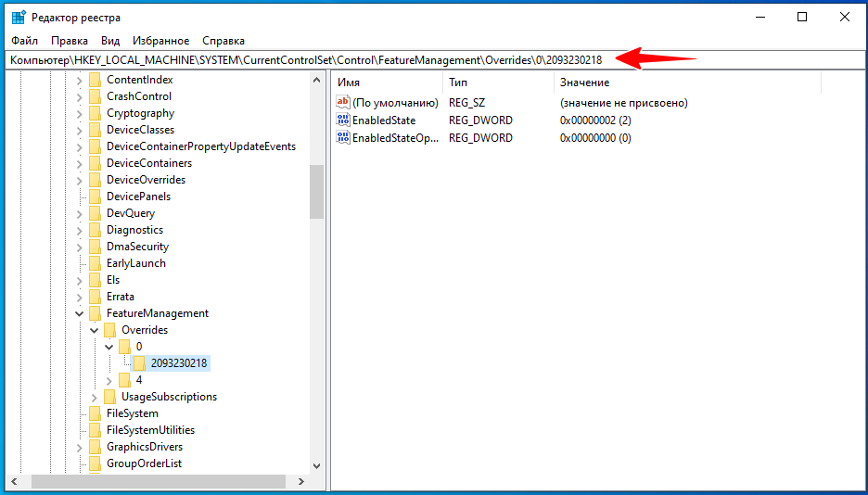Viewport: 868px width, 495px height.
Task: Expand the DeviceOverrides key
Action: pos(79,181)
